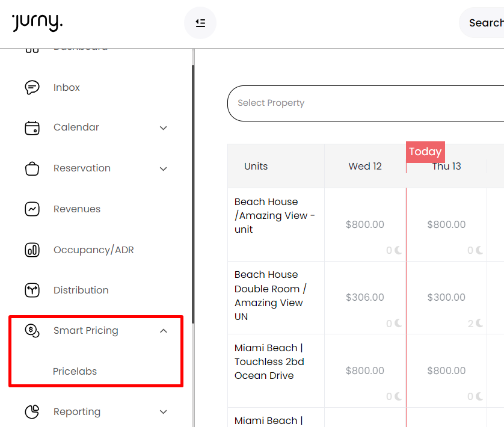Viewport: 504px width, 427px height.
Task: Click the Calendar icon in sidebar
Action: (32, 128)
